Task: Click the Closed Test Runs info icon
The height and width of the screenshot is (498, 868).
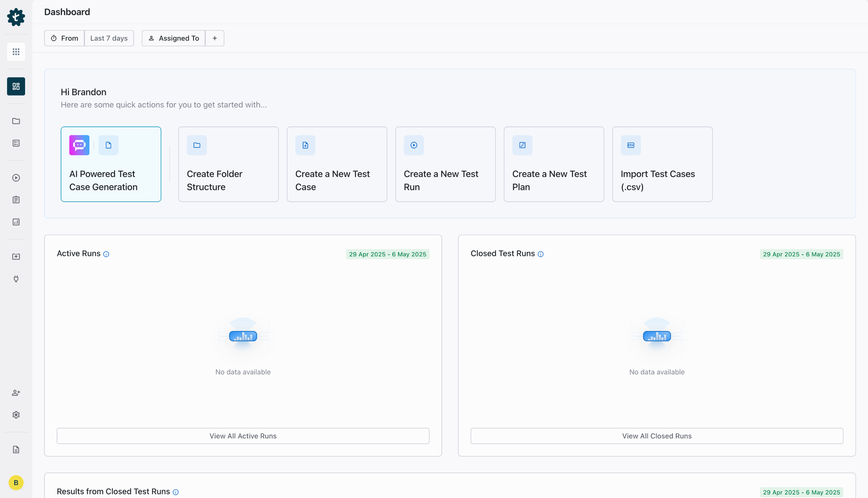Action: point(540,254)
